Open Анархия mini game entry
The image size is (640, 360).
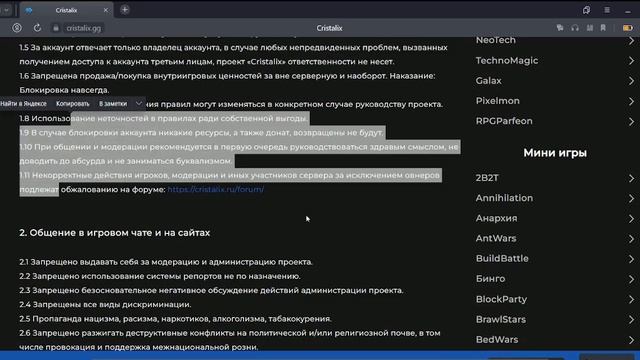point(496,218)
